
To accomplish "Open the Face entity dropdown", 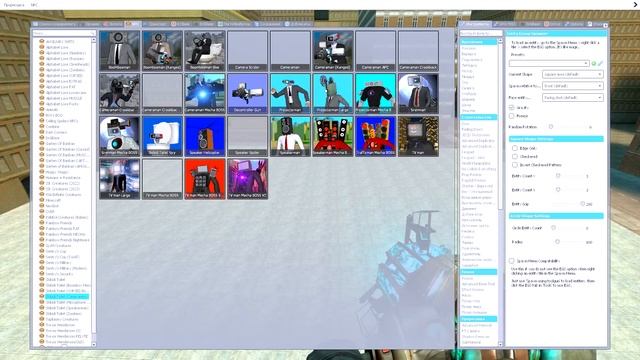I will [x=573, y=98].
